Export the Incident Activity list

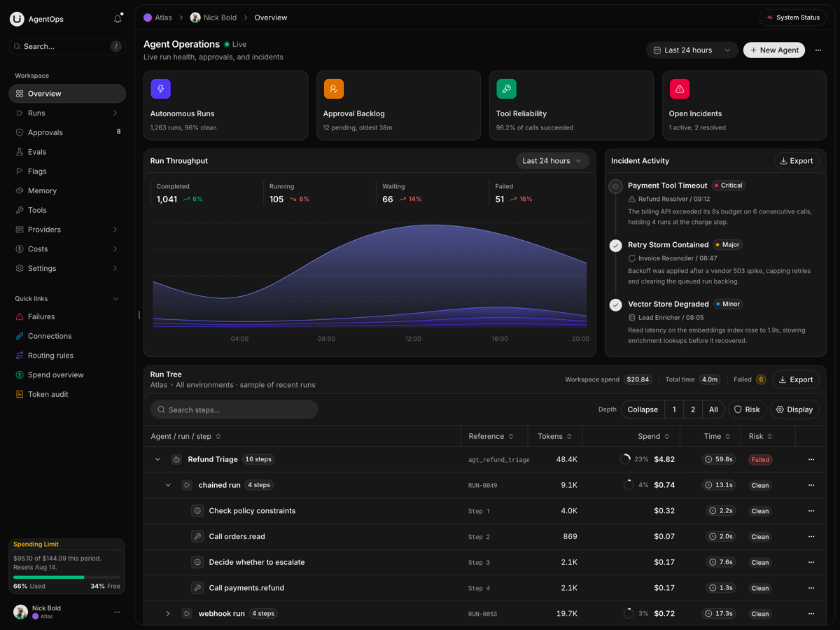(x=797, y=161)
